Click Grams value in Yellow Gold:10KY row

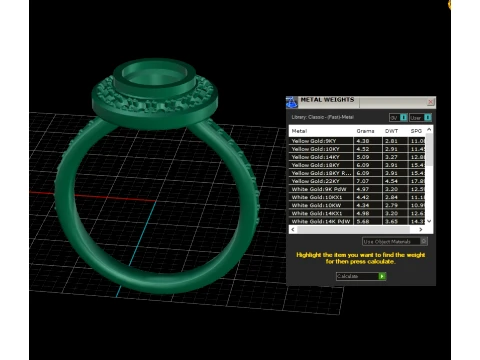click(x=363, y=149)
